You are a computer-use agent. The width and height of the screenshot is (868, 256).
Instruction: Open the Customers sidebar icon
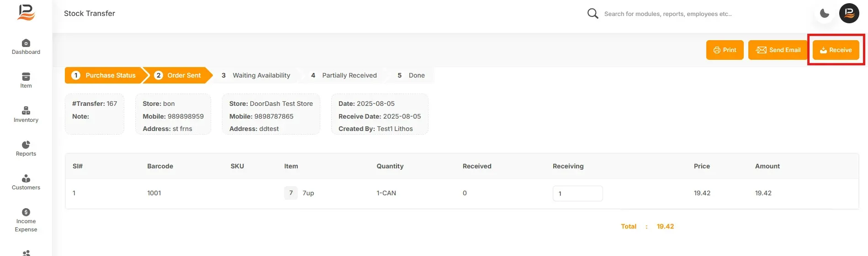tap(26, 178)
